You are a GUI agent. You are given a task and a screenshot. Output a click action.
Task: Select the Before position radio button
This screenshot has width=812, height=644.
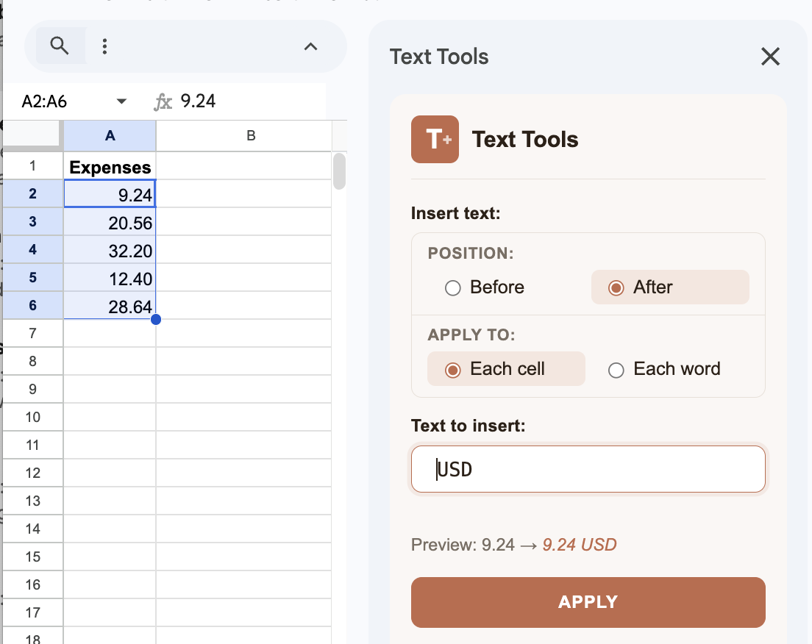452,288
